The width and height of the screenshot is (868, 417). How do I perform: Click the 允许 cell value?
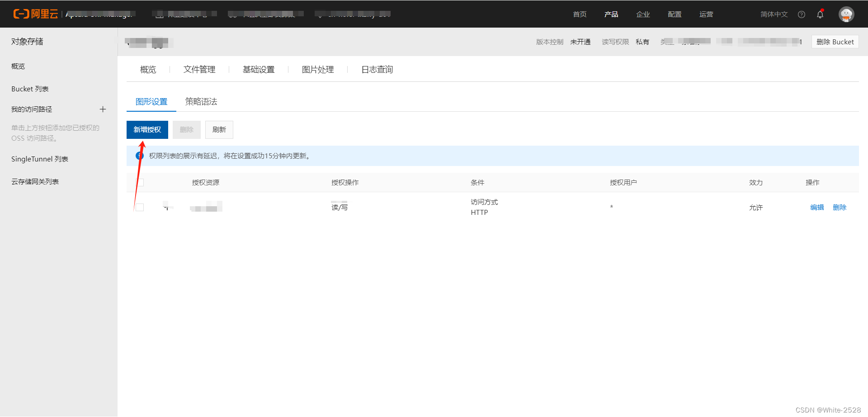tap(756, 207)
